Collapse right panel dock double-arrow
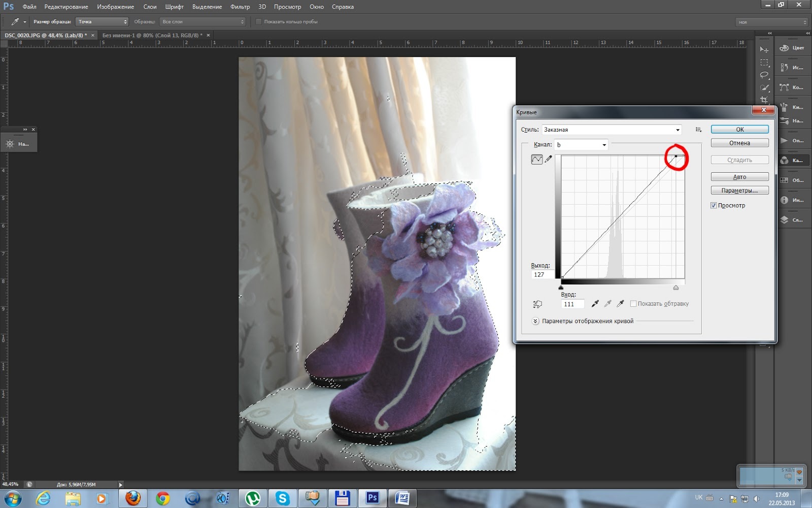 808,33
